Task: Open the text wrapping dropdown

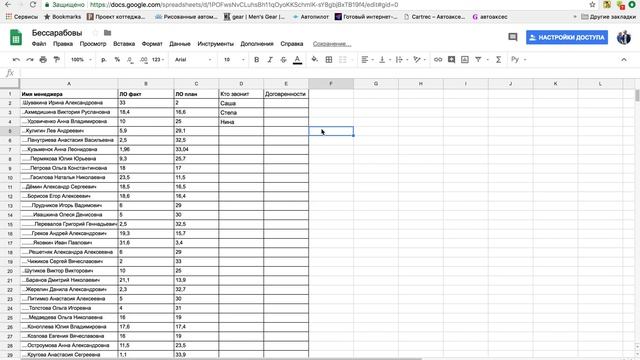Action: pyautogui.click(x=402, y=60)
